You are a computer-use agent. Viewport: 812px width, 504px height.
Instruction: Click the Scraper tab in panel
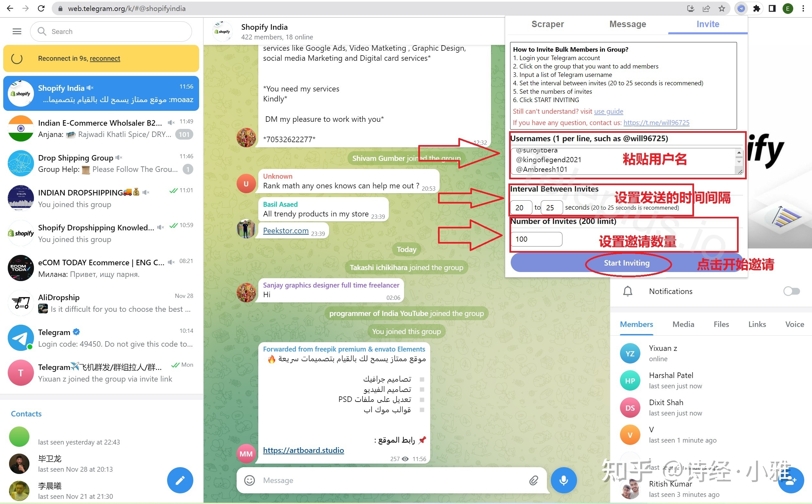pos(548,24)
